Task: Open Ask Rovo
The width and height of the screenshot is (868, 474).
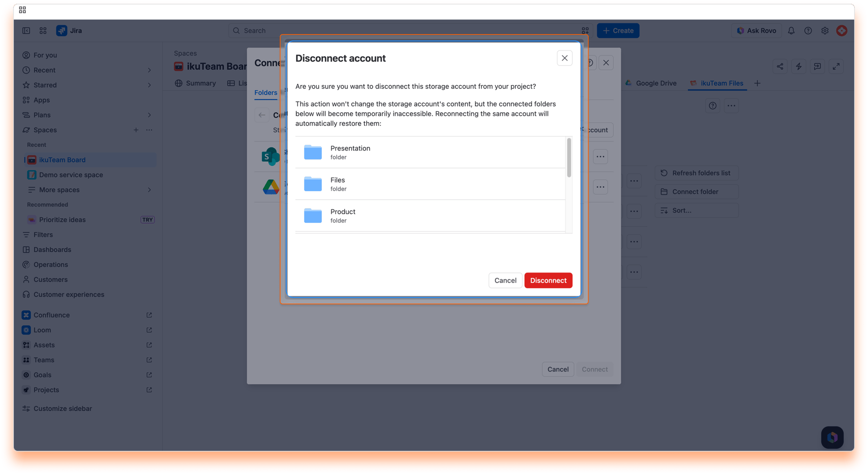Action: click(x=756, y=30)
